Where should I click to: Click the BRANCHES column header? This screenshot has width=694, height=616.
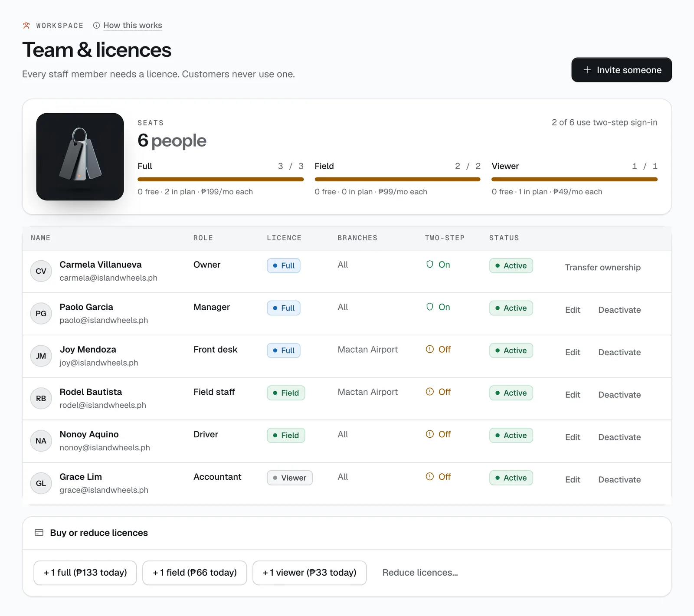click(357, 238)
